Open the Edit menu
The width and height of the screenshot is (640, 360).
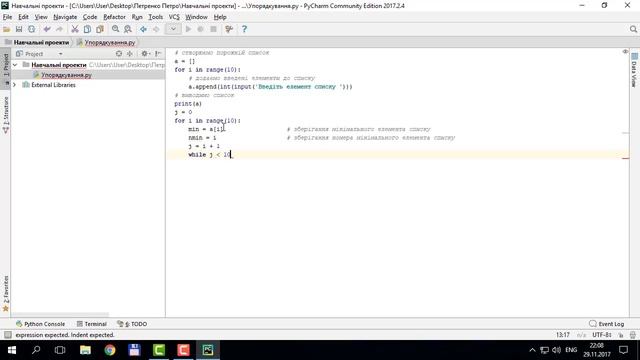[23, 17]
